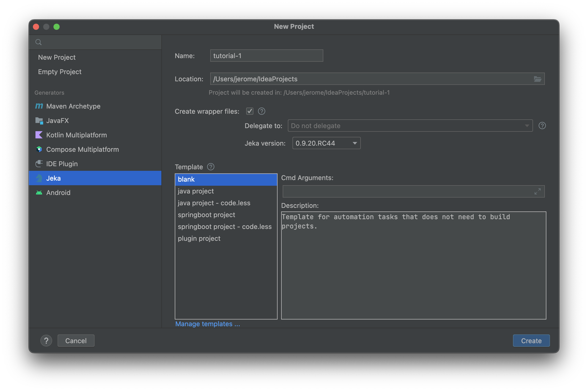This screenshot has height=391, width=588.
Task: Choose IDE Plugin generator
Action: (95, 164)
